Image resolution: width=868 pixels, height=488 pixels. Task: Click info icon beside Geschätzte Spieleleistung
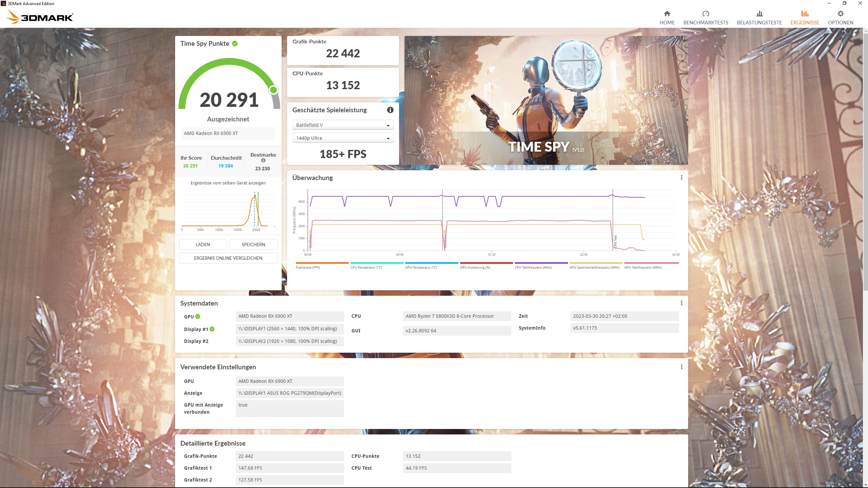click(x=390, y=110)
